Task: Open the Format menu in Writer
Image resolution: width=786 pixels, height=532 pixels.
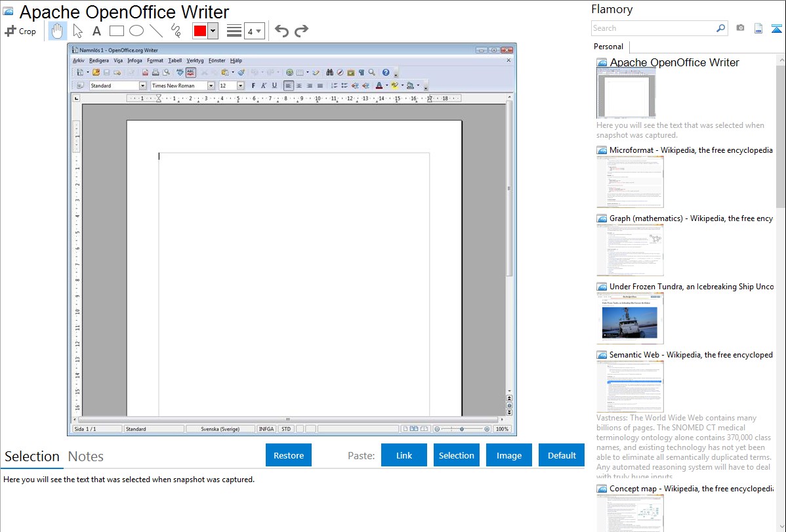Action: coord(155,60)
